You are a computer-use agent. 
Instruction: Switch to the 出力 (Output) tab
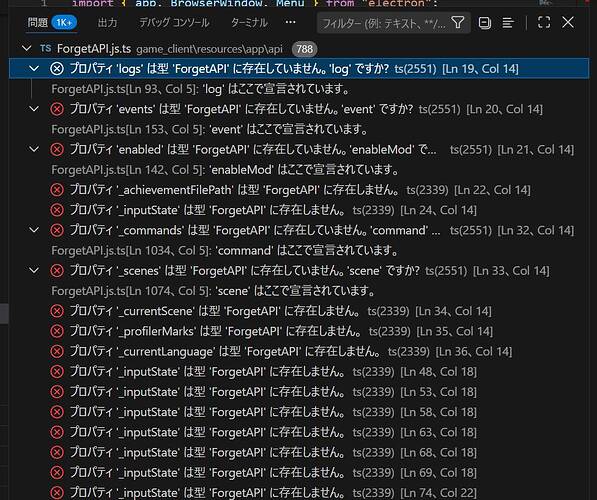tap(107, 23)
